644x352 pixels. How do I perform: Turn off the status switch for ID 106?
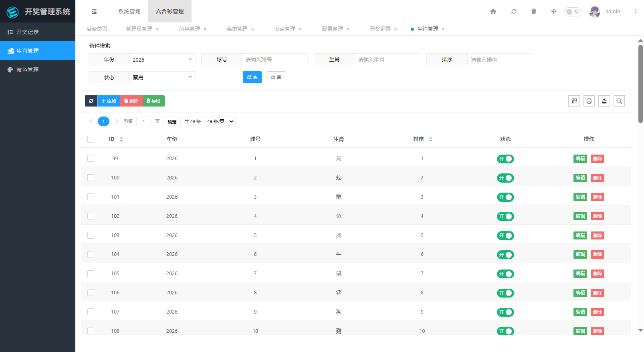point(505,293)
